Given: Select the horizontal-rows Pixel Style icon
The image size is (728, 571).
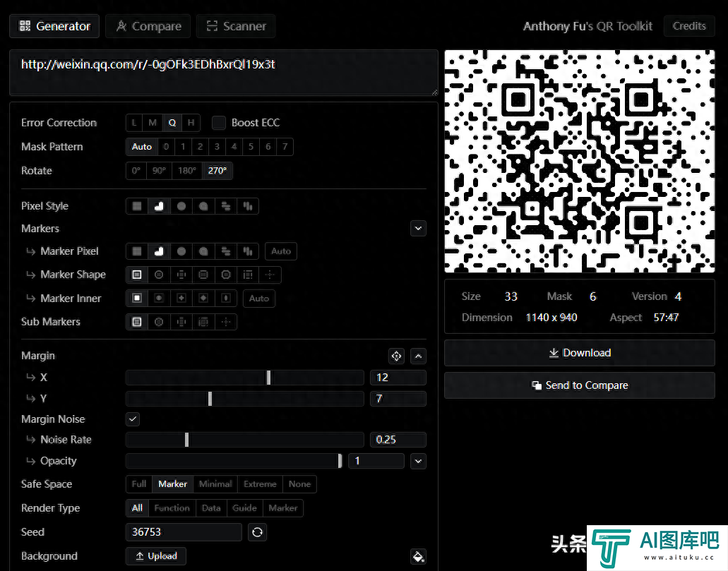Looking at the screenshot, I should point(226,206).
